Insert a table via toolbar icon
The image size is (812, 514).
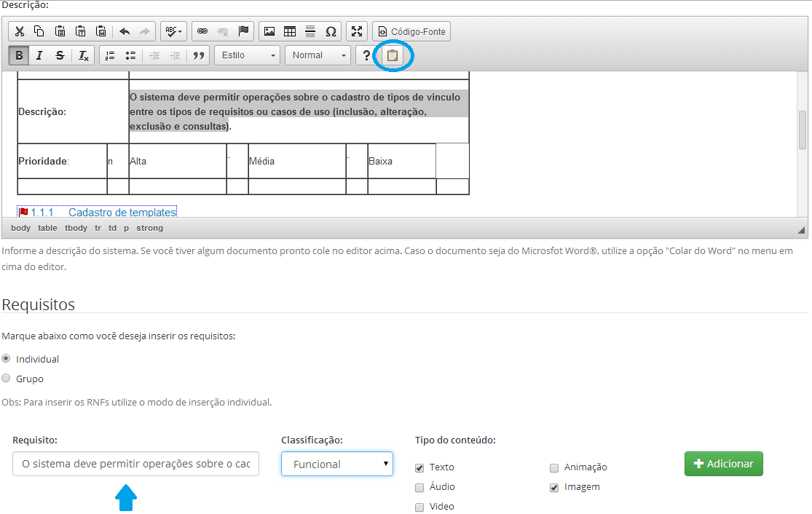(290, 31)
